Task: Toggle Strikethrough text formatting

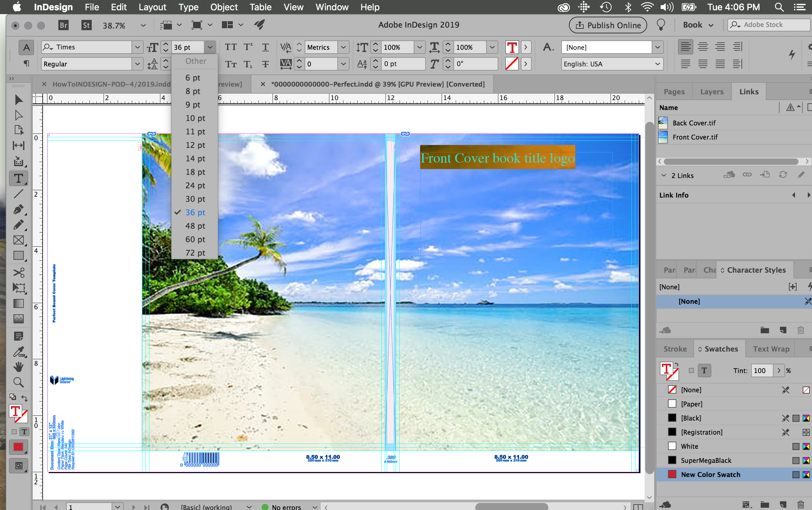Action: click(266, 64)
